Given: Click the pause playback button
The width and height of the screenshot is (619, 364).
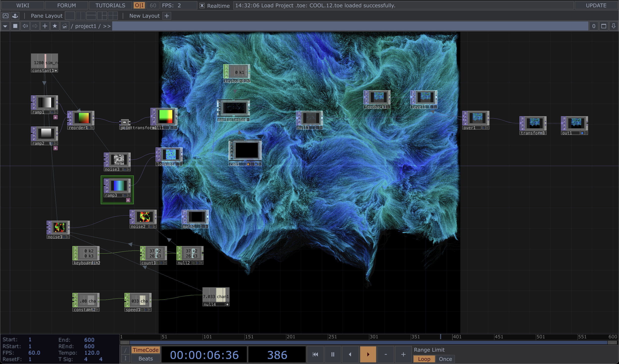Looking at the screenshot, I should click(333, 354).
